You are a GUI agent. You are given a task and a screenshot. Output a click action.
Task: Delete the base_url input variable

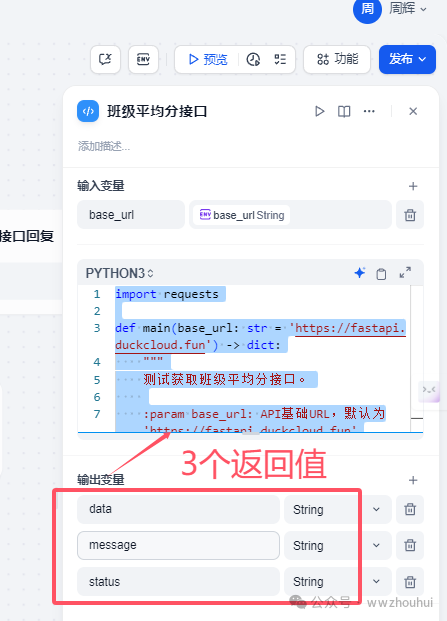410,215
